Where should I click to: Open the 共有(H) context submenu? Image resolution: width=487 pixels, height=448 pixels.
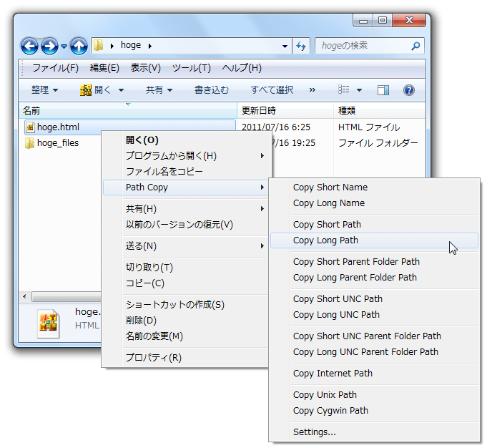coord(186,208)
